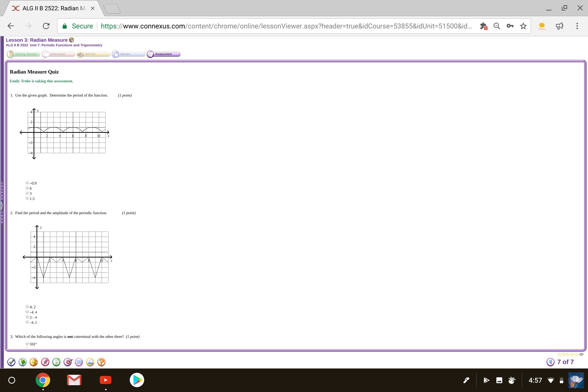
Task: Open the blue speech bubble icon
Action: tap(79, 362)
